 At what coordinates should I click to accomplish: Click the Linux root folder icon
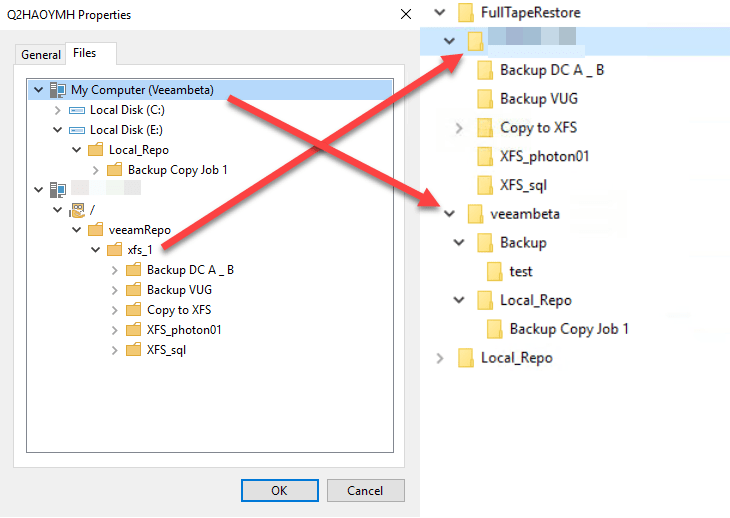point(77,210)
